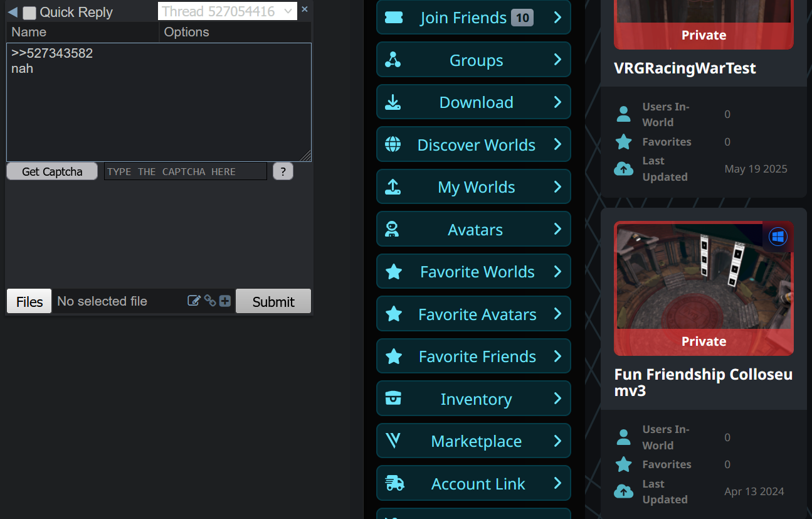Click the Name input field
This screenshot has height=519, width=812.
(x=83, y=32)
